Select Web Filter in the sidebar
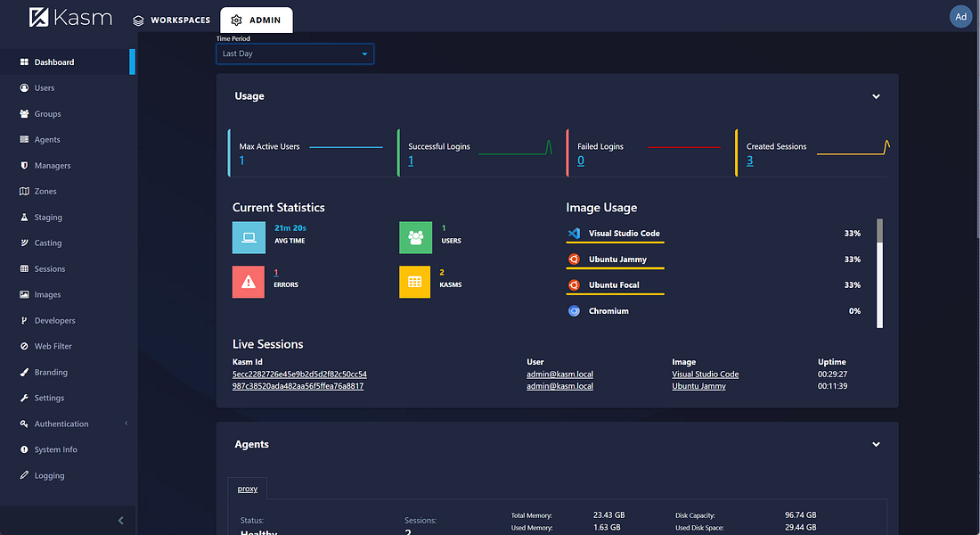 50,346
